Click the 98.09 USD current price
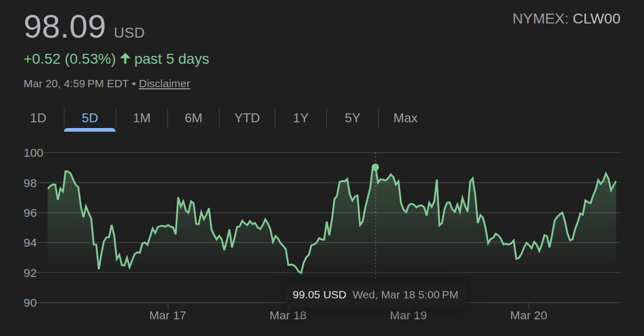 point(84,28)
